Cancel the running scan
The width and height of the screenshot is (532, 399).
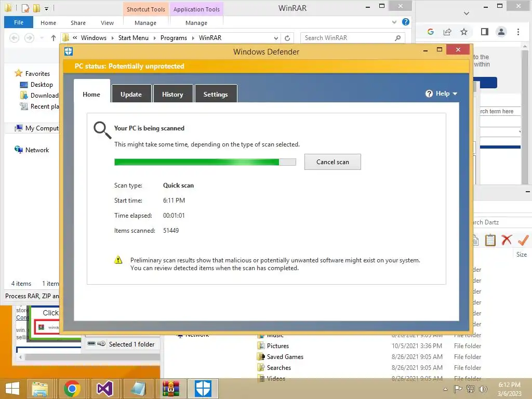click(x=332, y=162)
